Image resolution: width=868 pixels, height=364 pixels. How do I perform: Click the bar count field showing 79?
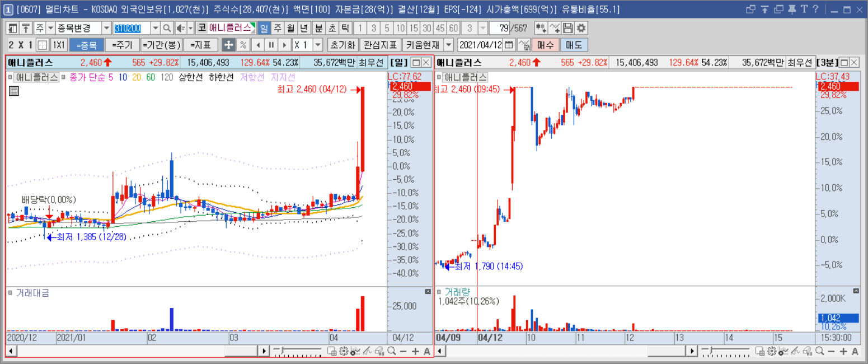(x=500, y=28)
